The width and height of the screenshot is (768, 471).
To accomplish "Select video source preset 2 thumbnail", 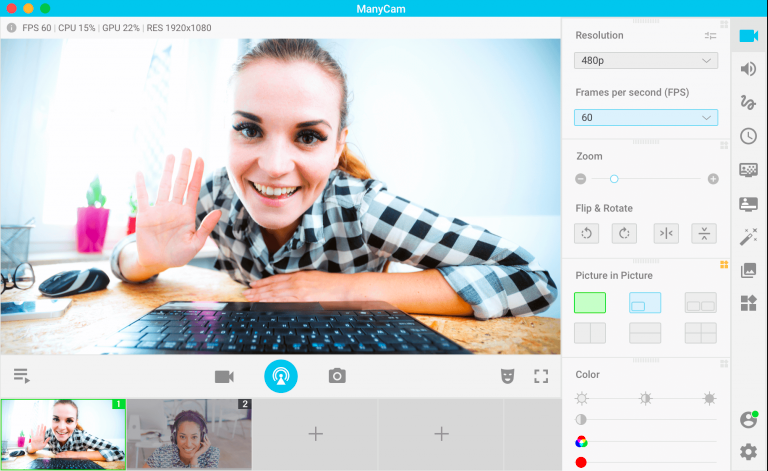I will pos(190,434).
